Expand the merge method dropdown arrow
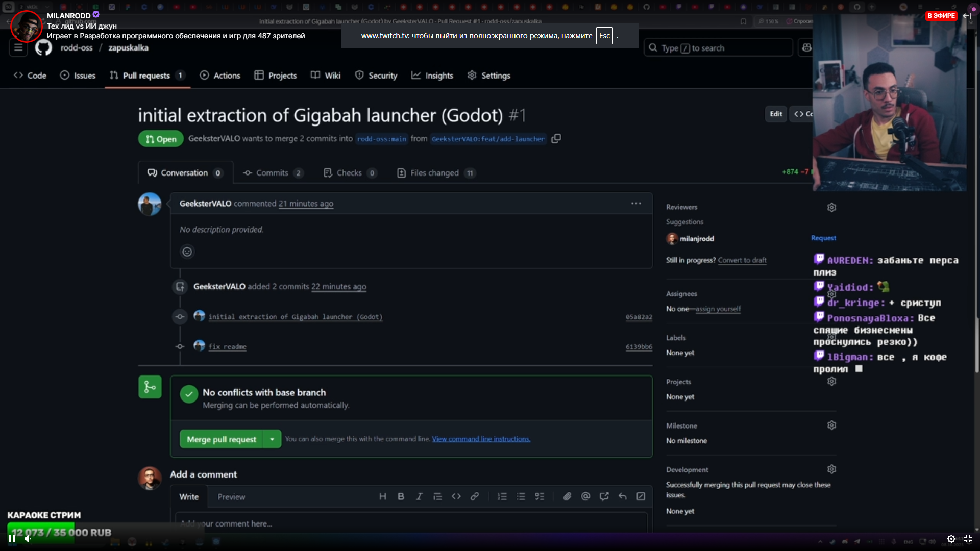The width and height of the screenshot is (980, 551). pos(272,439)
